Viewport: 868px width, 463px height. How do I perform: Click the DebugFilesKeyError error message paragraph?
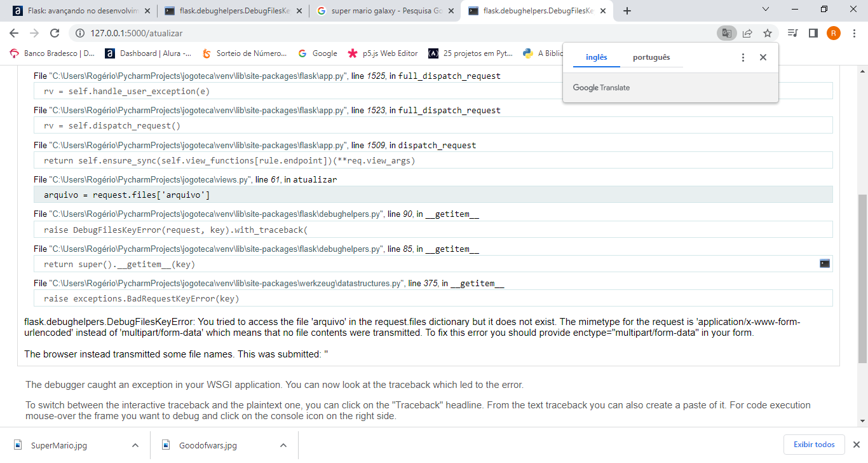[412, 328]
